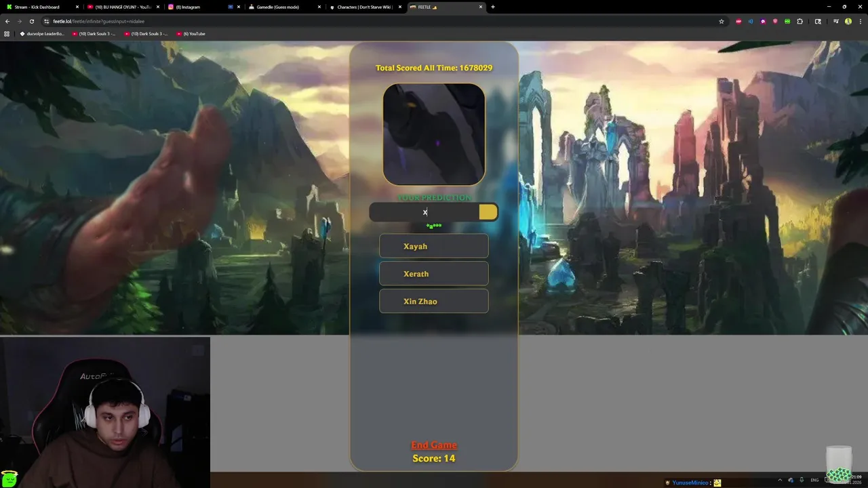Open the apps grid in bookmarks bar
868x488 pixels.
point(7,33)
